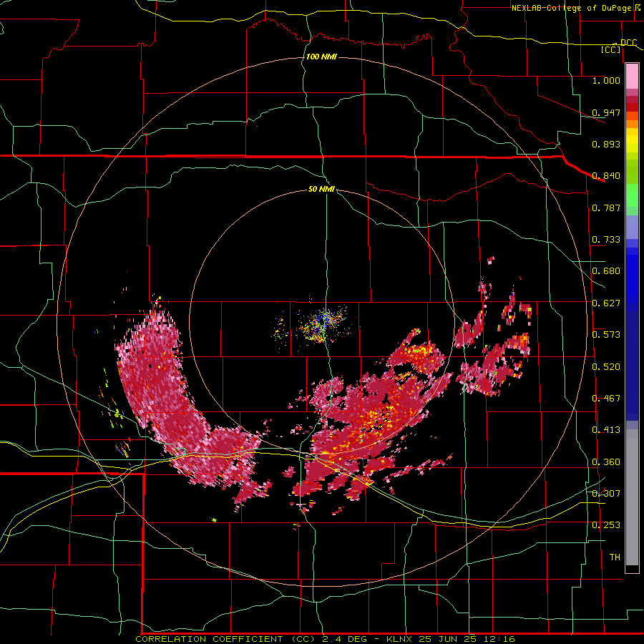
Task: Click the 0.840 scale value
Action: (606, 176)
